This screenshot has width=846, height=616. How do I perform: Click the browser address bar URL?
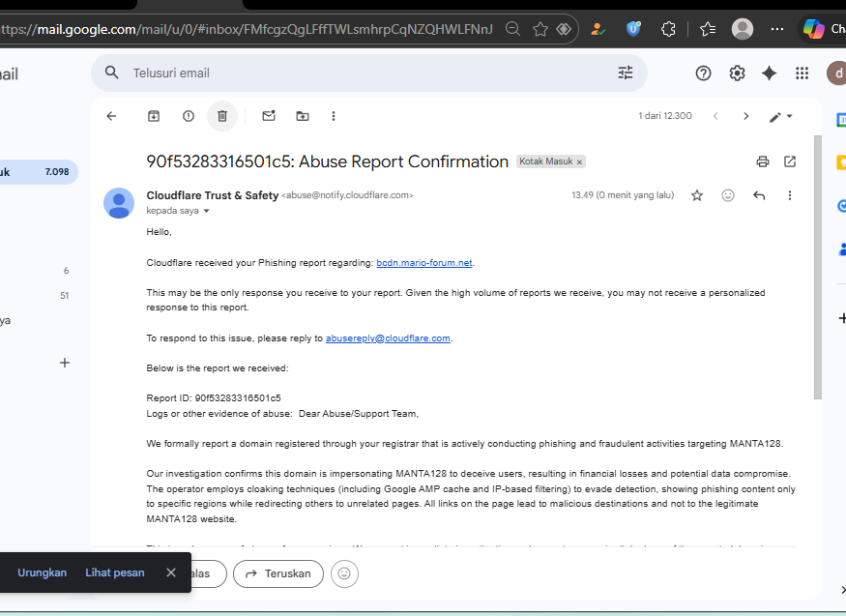point(247,29)
